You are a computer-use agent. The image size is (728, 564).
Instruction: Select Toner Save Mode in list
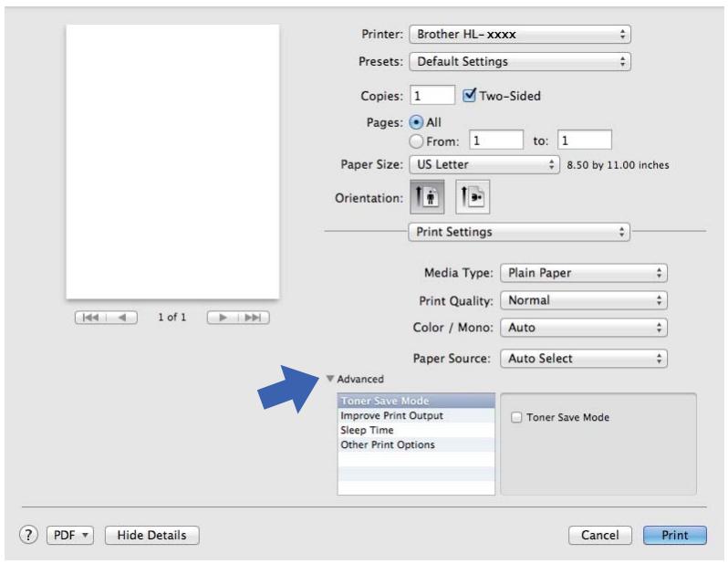click(x=416, y=401)
